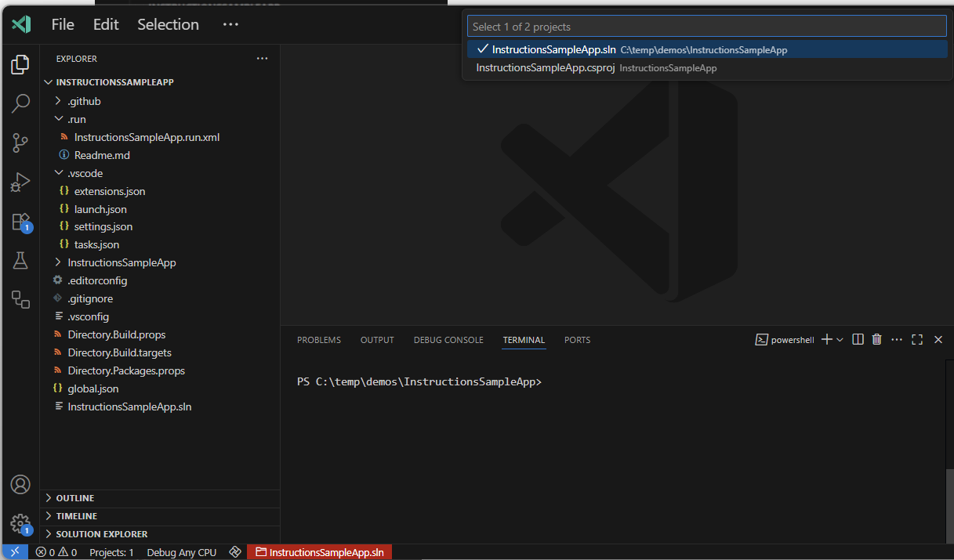Switch to the Ports tab

click(578, 340)
